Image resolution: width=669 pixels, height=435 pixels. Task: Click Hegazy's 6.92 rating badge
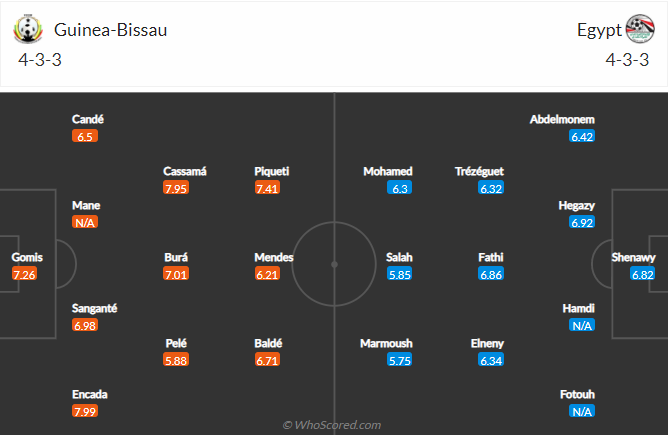pos(582,222)
